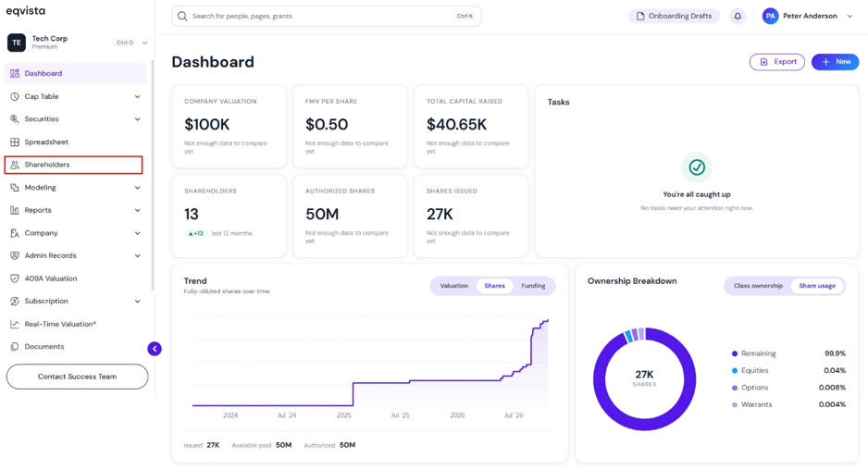Click the Available pool 50M value
Image resolution: width=868 pixels, height=470 pixels.
coord(283,445)
